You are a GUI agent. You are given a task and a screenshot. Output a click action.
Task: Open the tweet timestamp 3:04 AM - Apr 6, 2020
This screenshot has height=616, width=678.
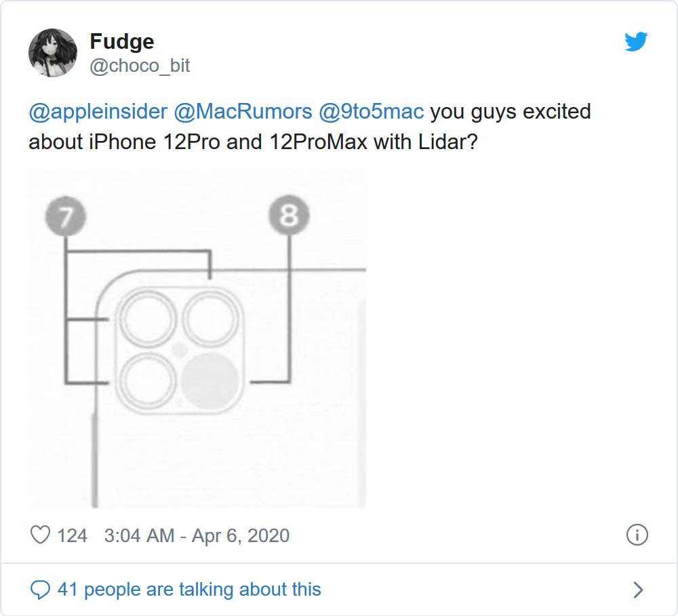click(x=197, y=536)
